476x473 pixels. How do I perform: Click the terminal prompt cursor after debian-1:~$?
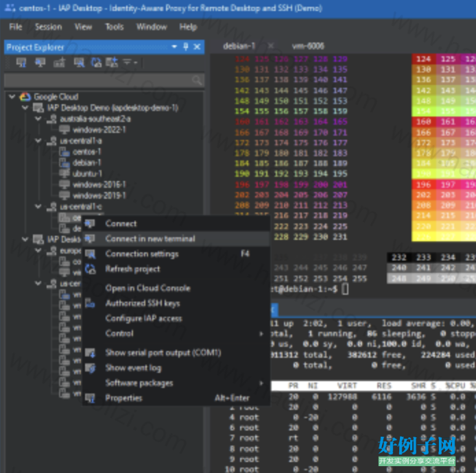(345, 289)
